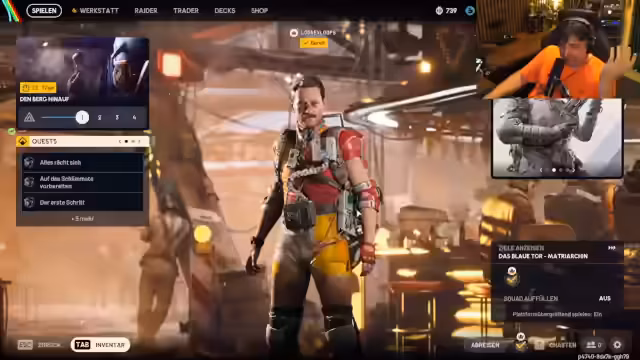Expand the '+5 mehr' quests list
This screenshot has width=640, height=360.
(82, 219)
